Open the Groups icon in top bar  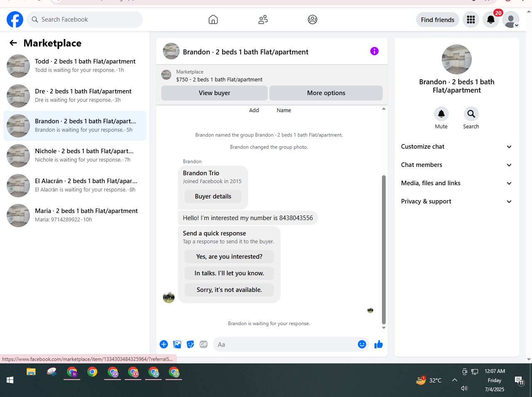point(313,20)
